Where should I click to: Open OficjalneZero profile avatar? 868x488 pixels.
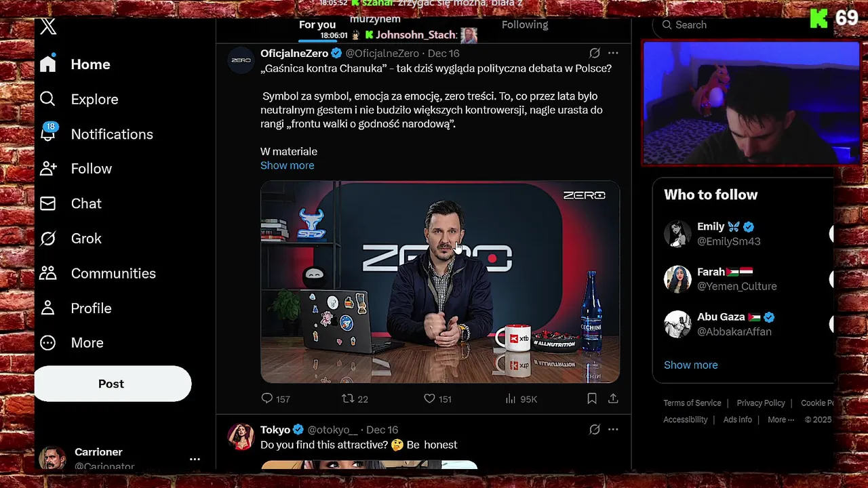tap(241, 60)
